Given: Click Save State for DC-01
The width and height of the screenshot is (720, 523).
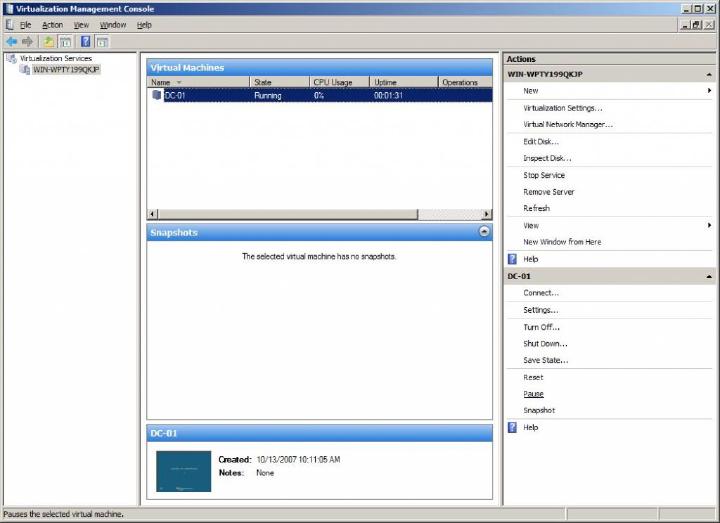Looking at the screenshot, I should coord(546,360).
